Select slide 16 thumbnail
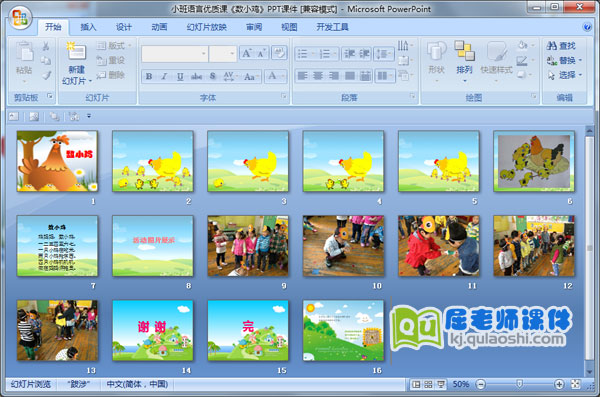Viewport: 600px width, 397px height. tap(343, 330)
